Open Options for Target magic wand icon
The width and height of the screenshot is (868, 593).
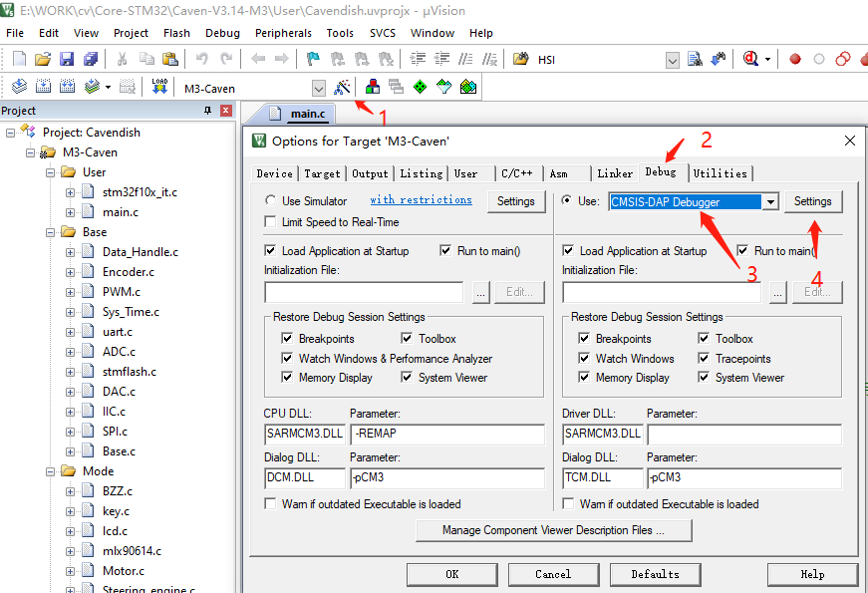coord(342,87)
